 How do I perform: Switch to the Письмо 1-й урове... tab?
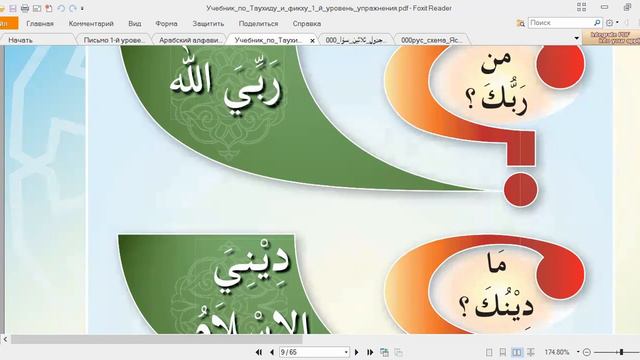[114, 40]
